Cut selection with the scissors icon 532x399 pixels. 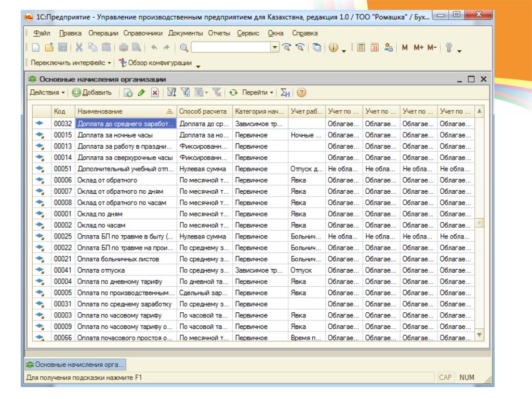point(79,47)
